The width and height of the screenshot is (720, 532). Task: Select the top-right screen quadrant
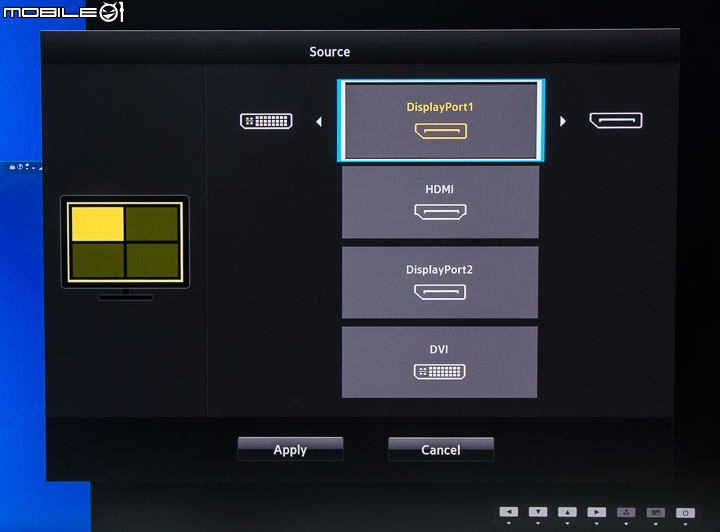(152, 224)
